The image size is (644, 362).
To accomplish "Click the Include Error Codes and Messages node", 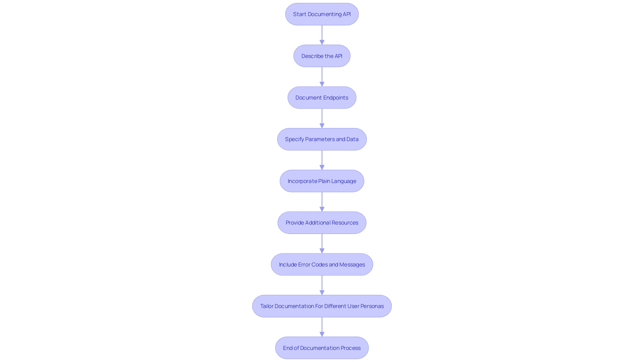I will (x=322, y=264).
